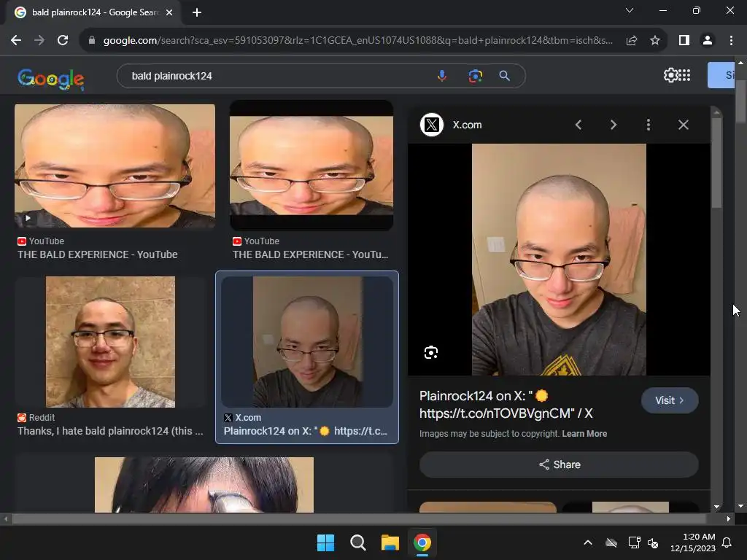
Task: Search by image with Google Lens
Action: [x=475, y=76]
